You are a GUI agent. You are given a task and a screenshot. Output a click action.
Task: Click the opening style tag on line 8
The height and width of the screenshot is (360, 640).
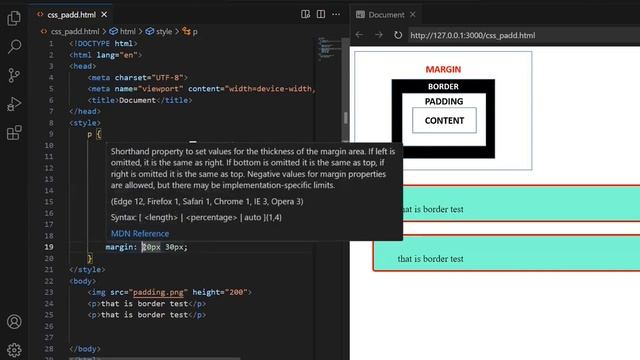pyautogui.click(x=85, y=123)
